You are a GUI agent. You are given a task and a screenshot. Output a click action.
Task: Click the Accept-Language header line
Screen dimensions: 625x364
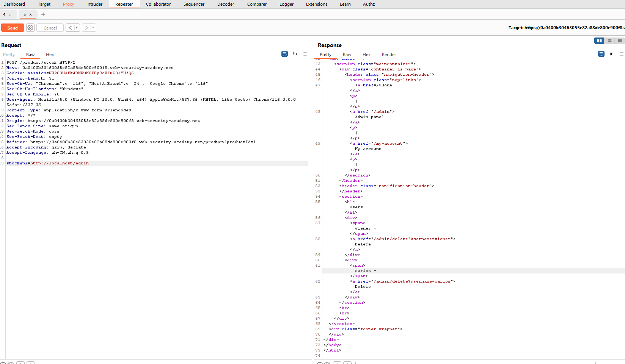[x=47, y=153]
